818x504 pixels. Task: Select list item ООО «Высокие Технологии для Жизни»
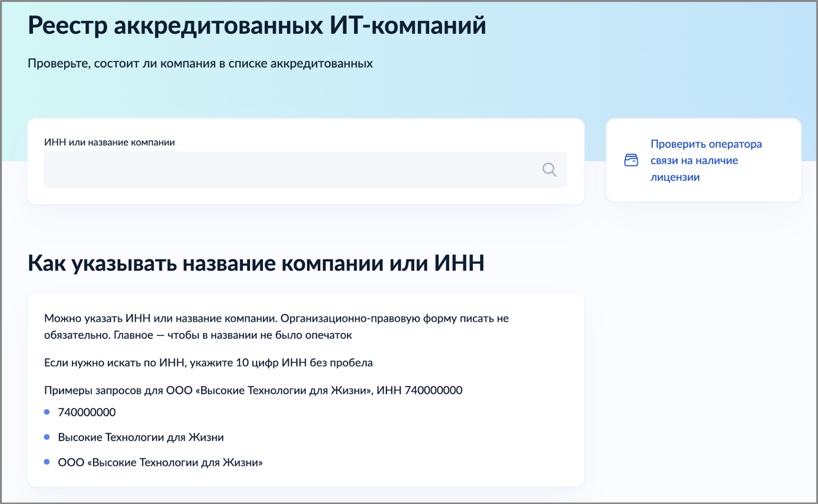point(160,463)
